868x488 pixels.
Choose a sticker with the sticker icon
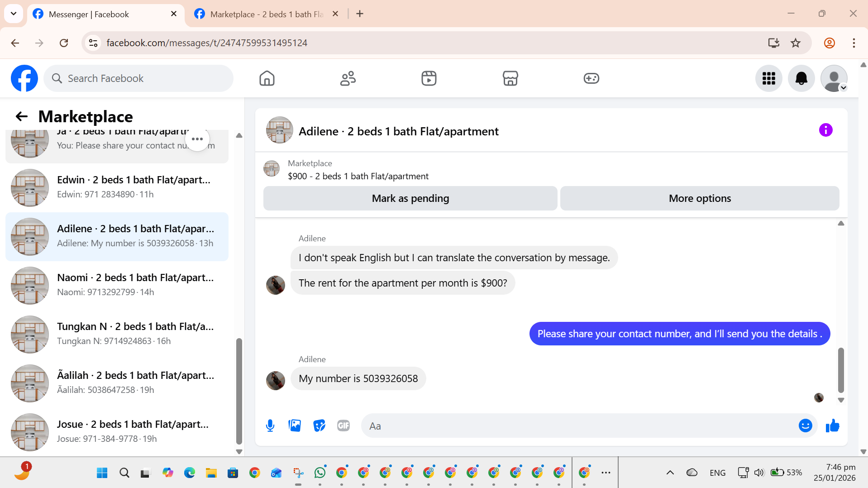(x=319, y=426)
